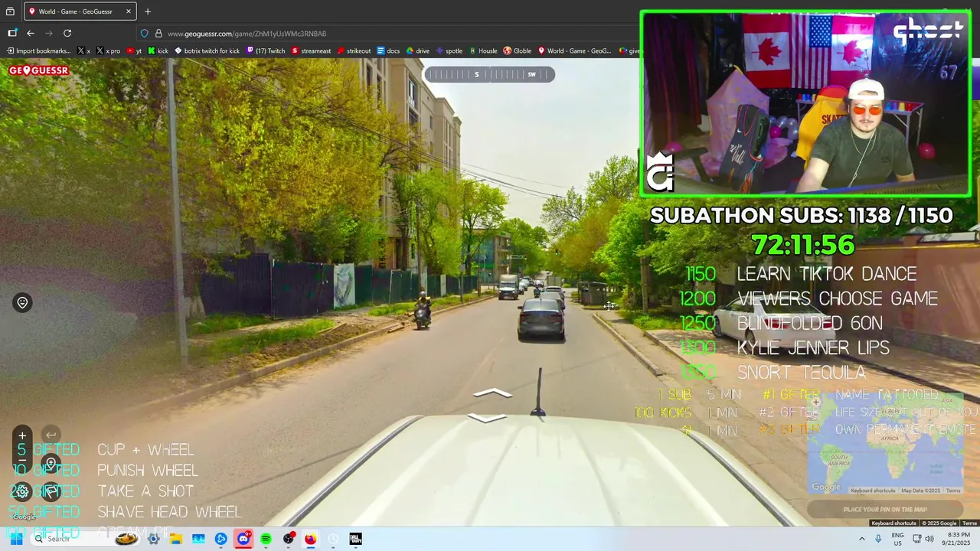The width and height of the screenshot is (980, 551).
Task: Open the drive bookmark
Action: click(x=417, y=51)
